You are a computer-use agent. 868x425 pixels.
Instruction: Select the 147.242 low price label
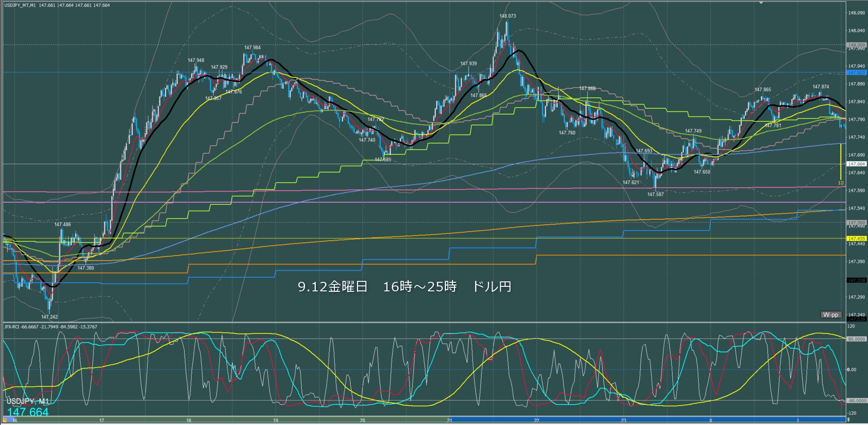(x=49, y=317)
